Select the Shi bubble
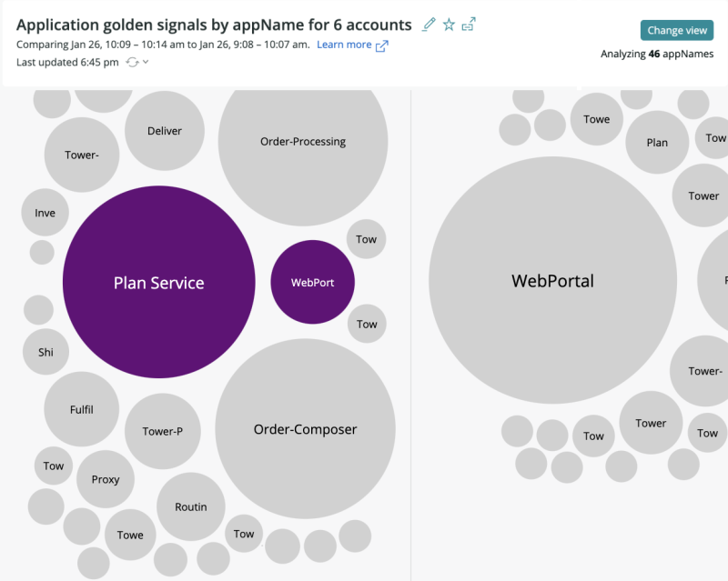The height and width of the screenshot is (581, 728). pos(45,352)
